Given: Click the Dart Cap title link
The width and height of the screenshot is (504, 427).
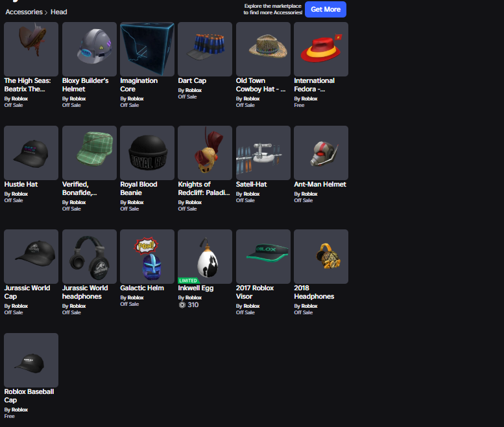Looking at the screenshot, I should point(192,80).
